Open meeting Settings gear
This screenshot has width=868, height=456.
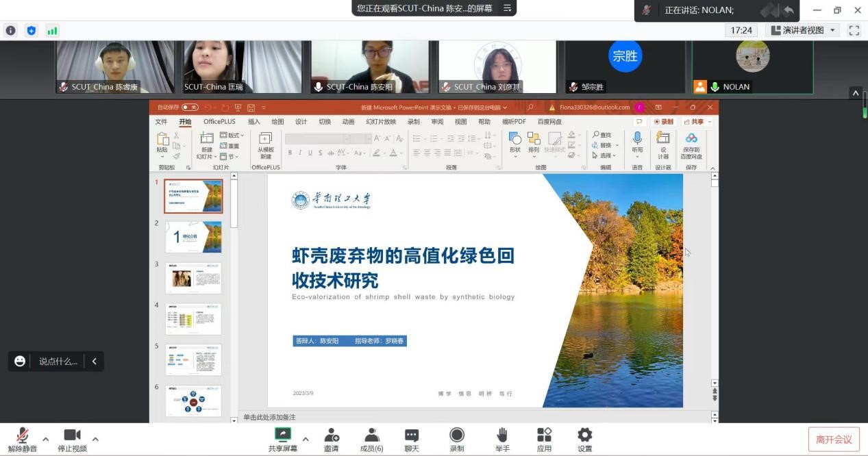[584, 435]
